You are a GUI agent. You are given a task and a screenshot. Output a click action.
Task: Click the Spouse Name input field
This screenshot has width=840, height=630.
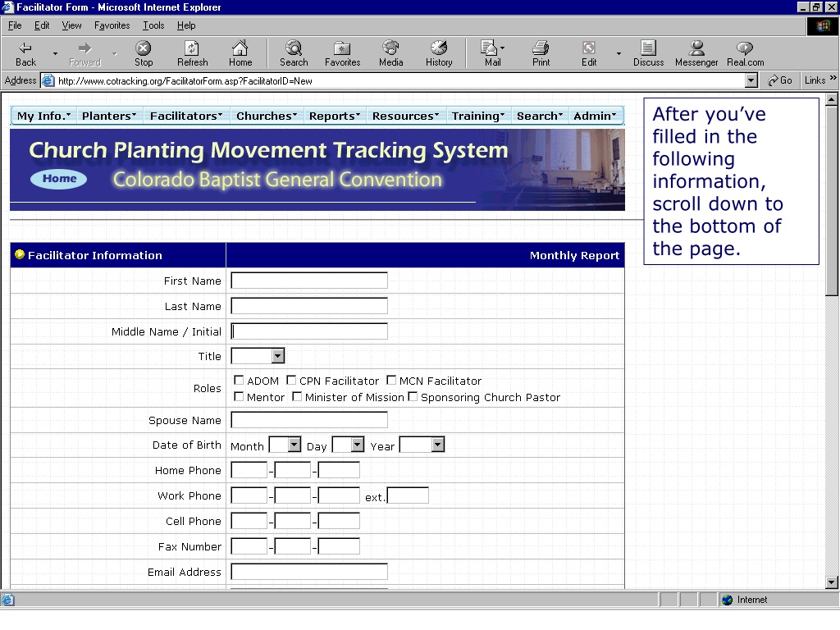(x=309, y=419)
